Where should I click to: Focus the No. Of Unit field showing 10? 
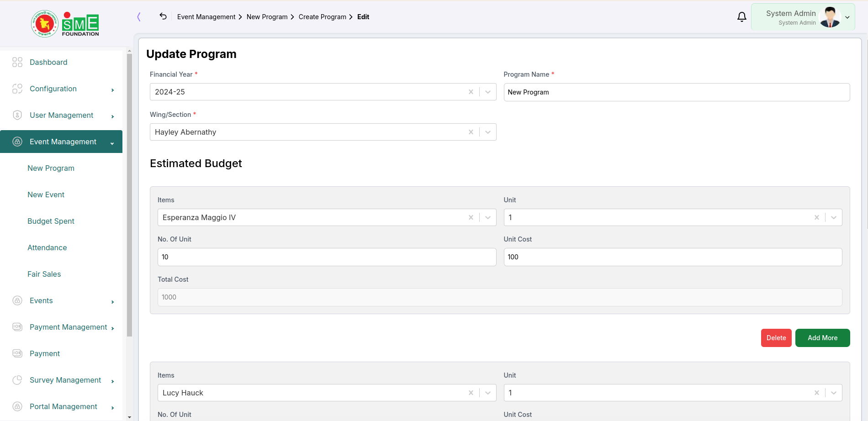pyautogui.click(x=327, y=257)
